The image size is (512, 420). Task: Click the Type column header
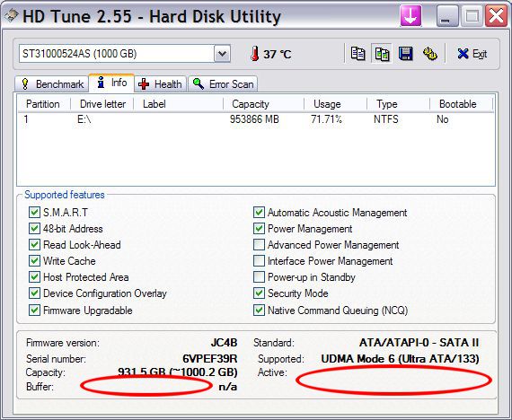(x=398, y=104)
